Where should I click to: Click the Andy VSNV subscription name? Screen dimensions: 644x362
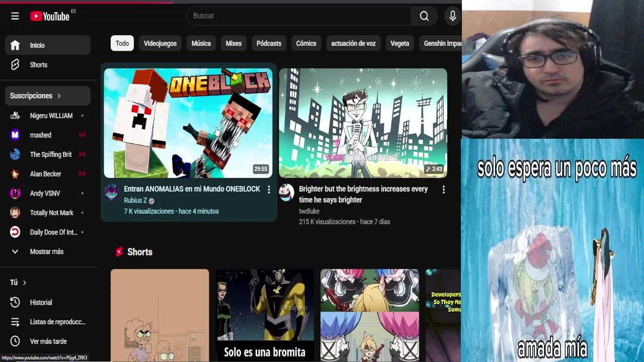coord(45,193)
